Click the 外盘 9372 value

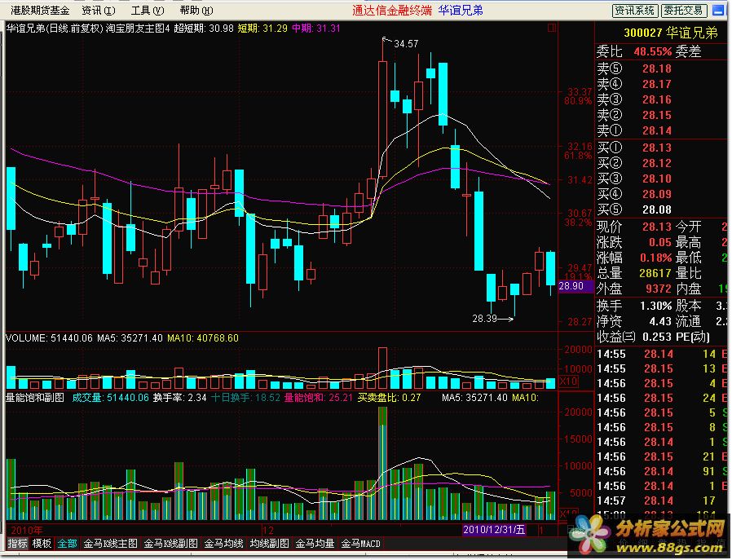659,289
